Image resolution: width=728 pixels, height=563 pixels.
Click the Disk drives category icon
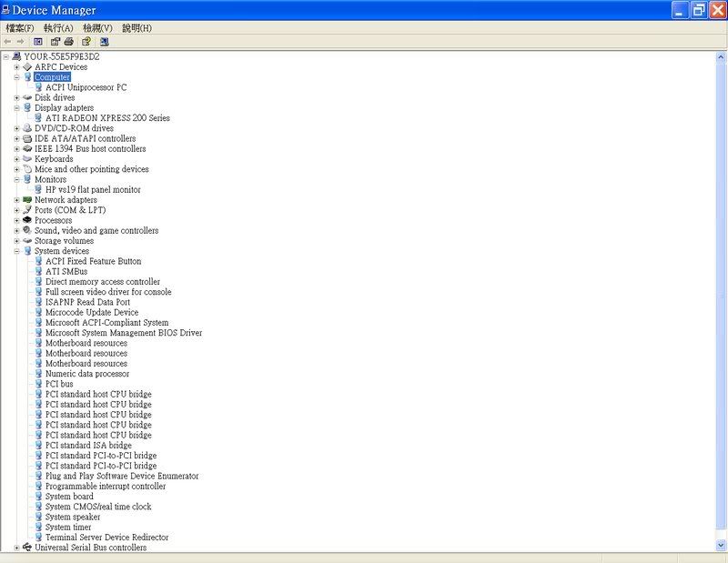point(27,97)
